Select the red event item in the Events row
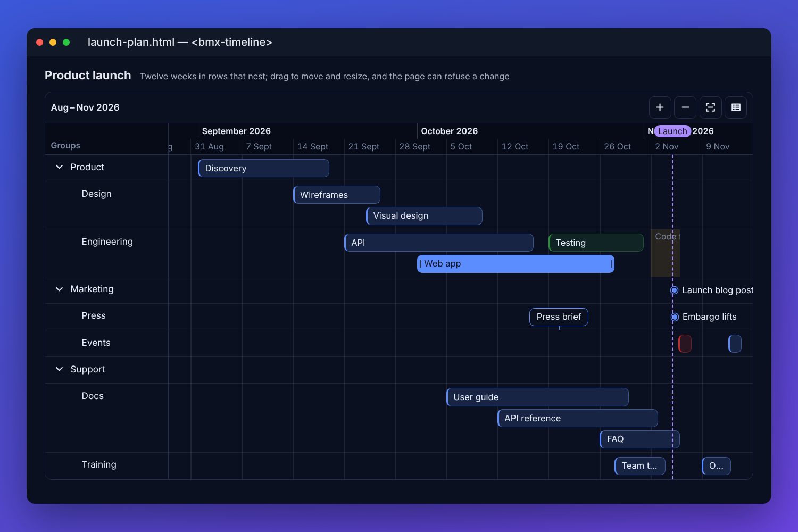Viewport: 798px width, 532px height. pyautogui.click(x=685, y=344)
